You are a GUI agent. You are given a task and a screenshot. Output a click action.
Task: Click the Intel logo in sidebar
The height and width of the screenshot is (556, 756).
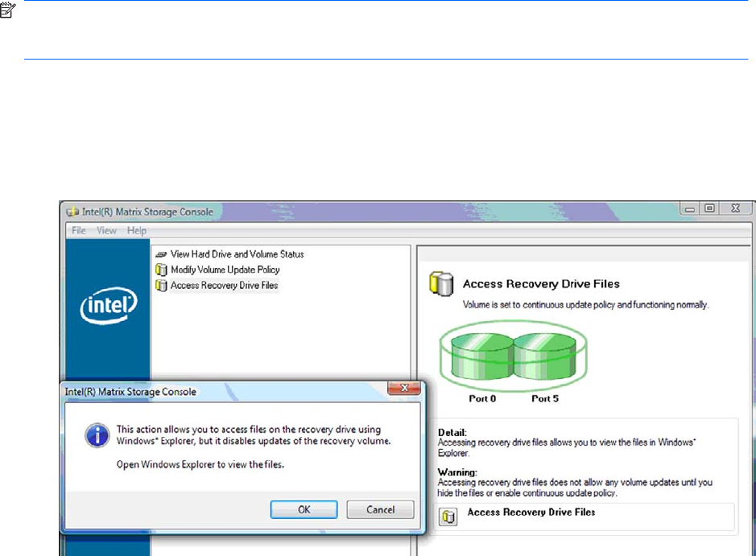click(109, 306)
